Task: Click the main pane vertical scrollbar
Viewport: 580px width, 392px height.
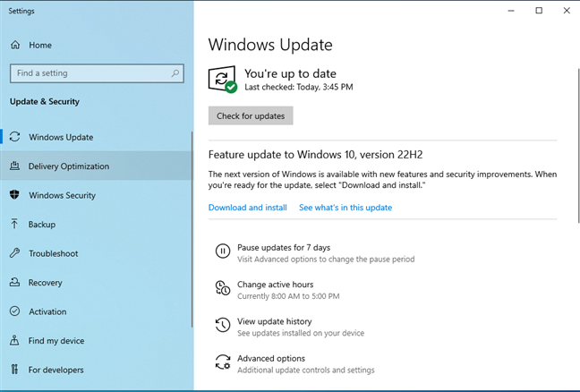Action: 578,146
